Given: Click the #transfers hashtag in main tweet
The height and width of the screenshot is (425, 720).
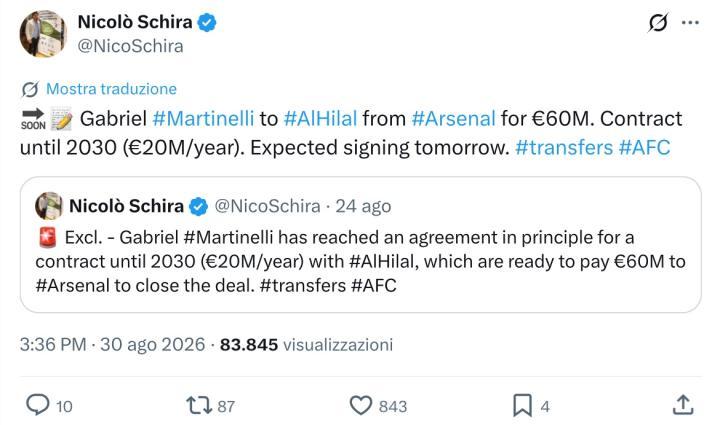Looking at the screenshot, I should pos(564,148).
